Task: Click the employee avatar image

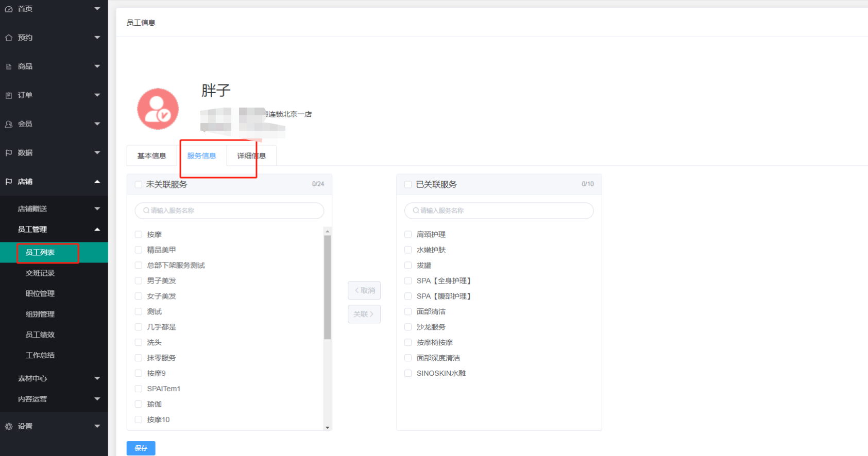Action: 158,109
